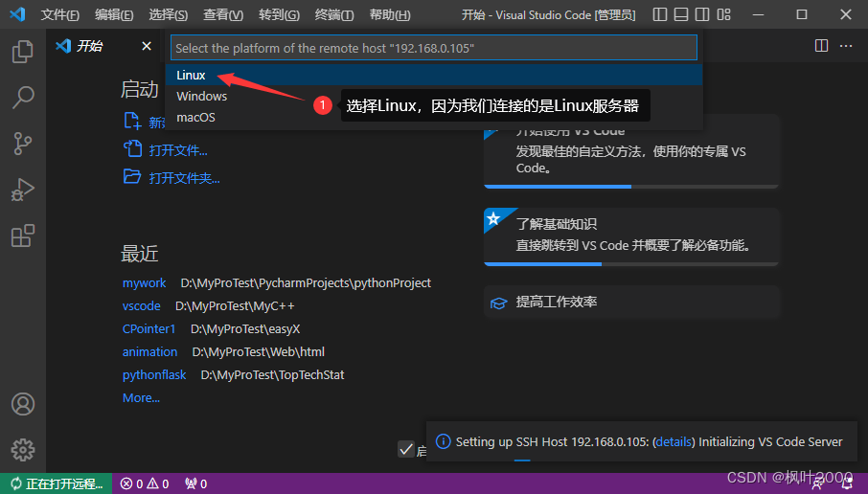Open editor More Actions ellipsis

(x=846, y=46)
